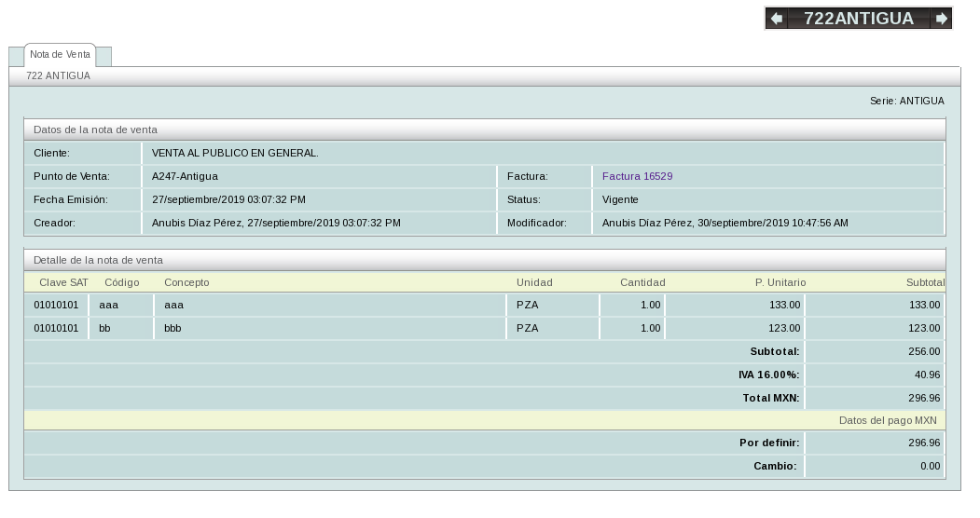Click the Código column header
The image size is (980, 518).
(x=121, y=282)
